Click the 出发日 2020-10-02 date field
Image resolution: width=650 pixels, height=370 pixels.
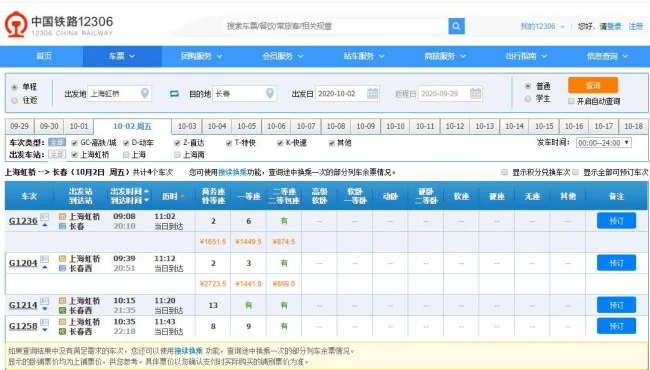347,93
